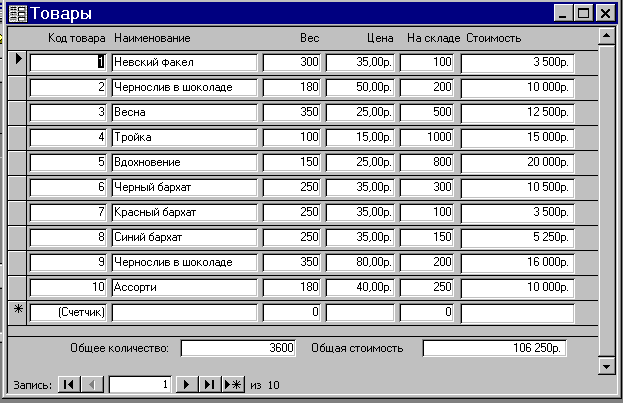Select row selector for Красный бархат
The image size is (623, 403).
pyautogui.click(x=17, y=213)
